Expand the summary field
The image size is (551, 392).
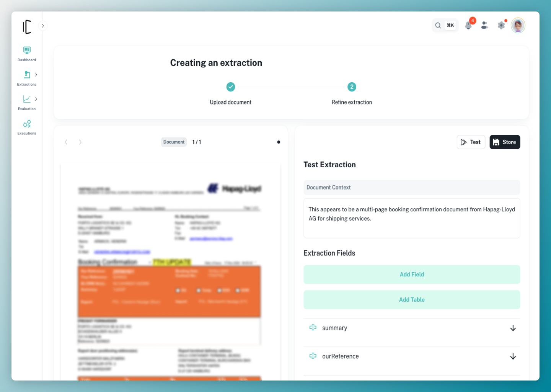pos(513,328)
